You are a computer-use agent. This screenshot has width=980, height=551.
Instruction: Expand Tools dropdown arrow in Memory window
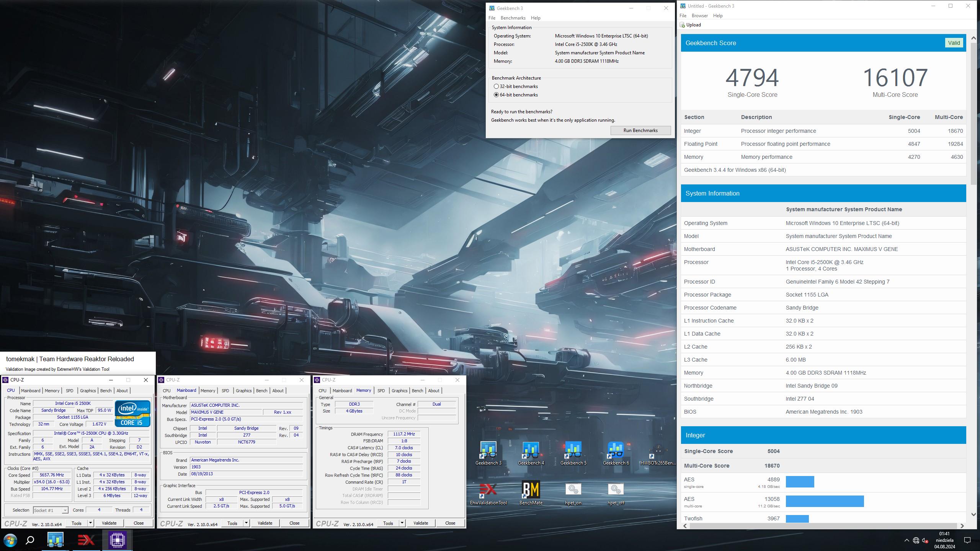(x=402, y=523)
